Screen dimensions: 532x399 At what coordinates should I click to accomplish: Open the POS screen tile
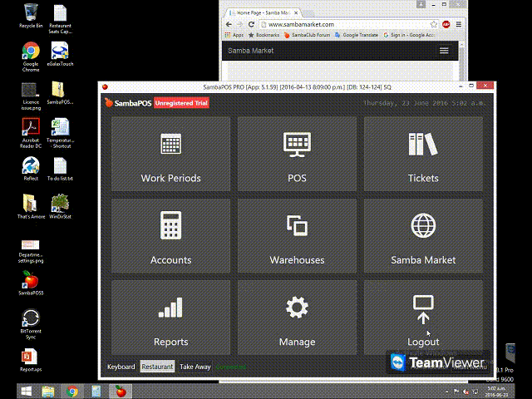coord(297,154)
